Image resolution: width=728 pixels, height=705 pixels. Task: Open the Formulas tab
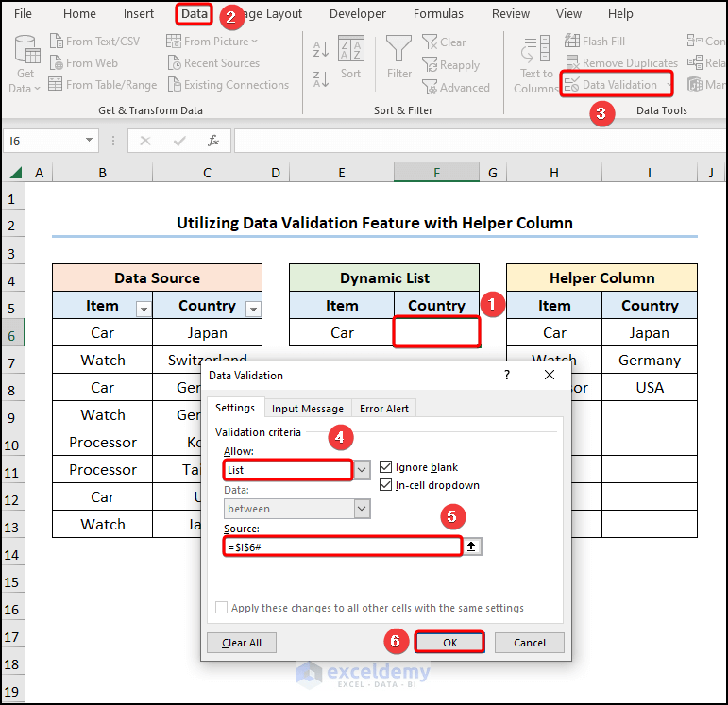[x=438, y=14]
